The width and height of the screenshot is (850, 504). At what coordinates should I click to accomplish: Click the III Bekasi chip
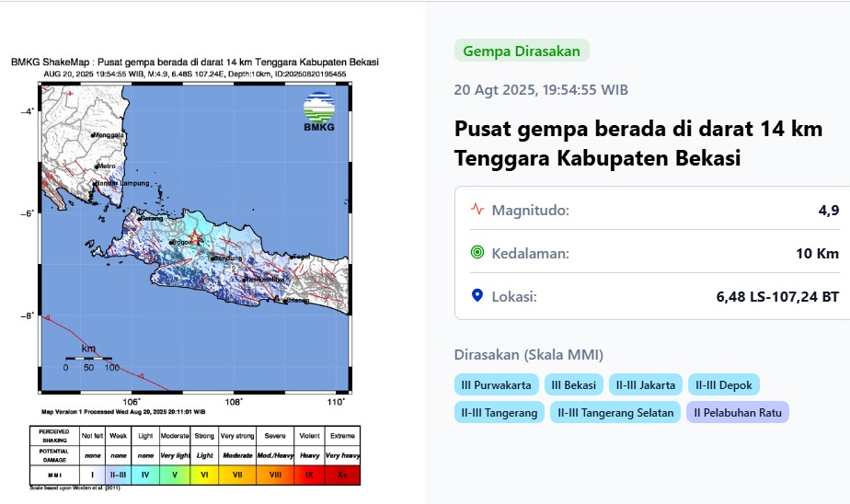coord(574,385)
